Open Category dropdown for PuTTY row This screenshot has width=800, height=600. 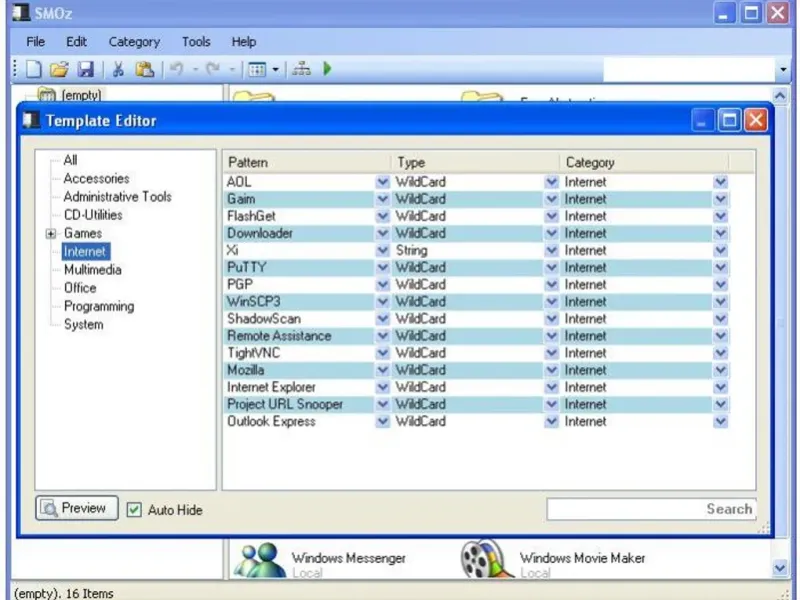click(720, 267)
